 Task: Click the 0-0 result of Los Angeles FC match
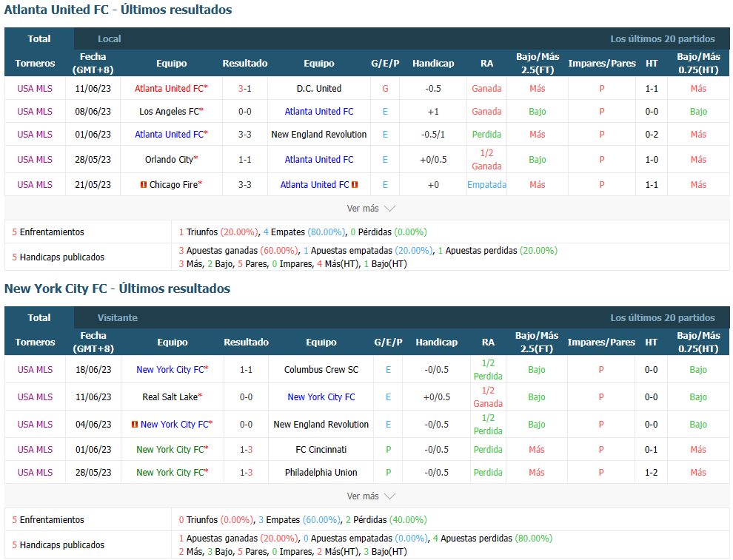pyautogui.click(x=245, y=112)
